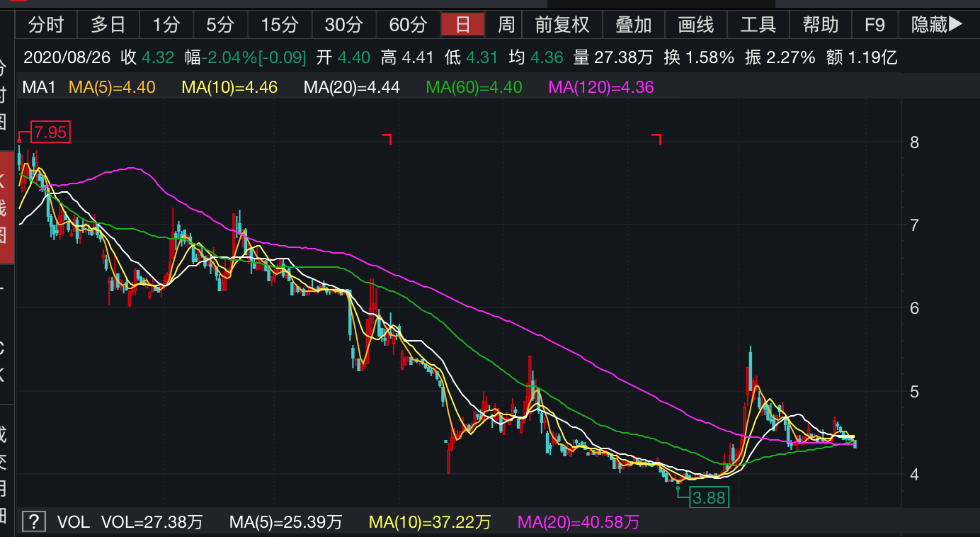Click the 叠加 overlay button
Screen dimensions: 980x537
point(633,26)
